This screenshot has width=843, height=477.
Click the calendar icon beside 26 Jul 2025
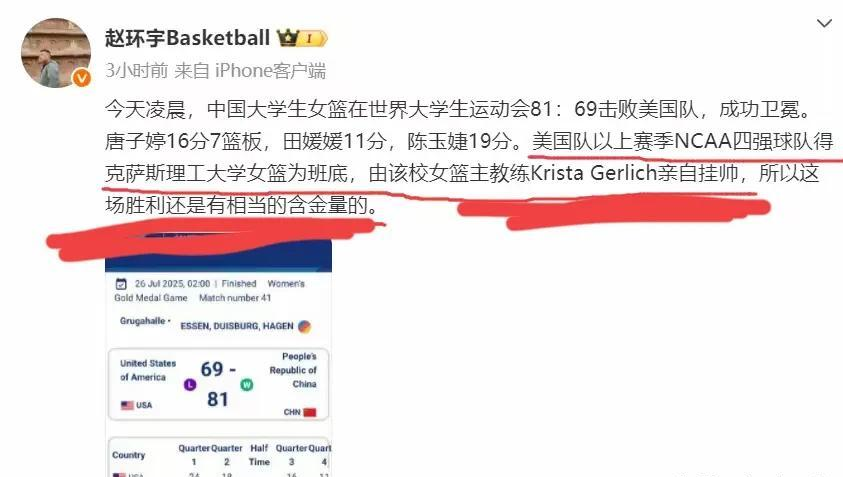[x=122, y=284]
